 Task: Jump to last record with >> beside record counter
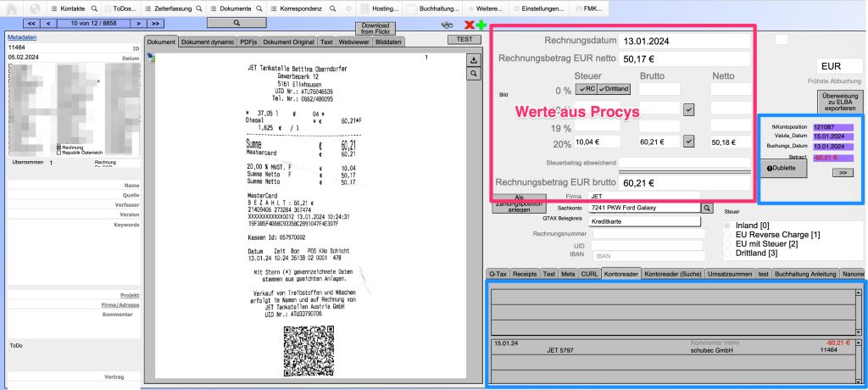(156, 23)
